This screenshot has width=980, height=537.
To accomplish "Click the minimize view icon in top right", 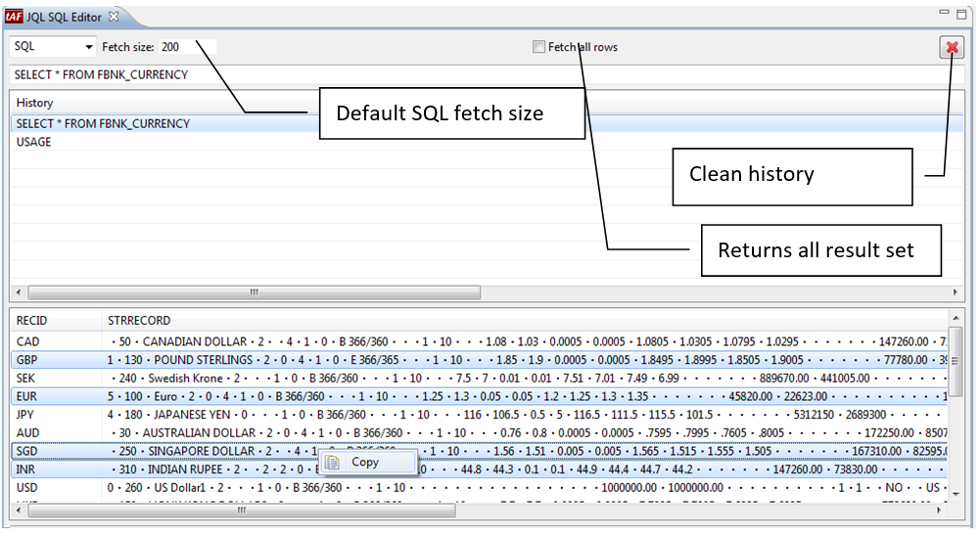I will [946, 14].
